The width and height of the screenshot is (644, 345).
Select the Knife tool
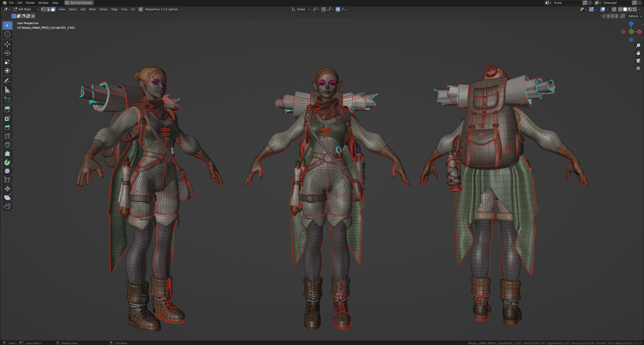click(x=7, y=145)
